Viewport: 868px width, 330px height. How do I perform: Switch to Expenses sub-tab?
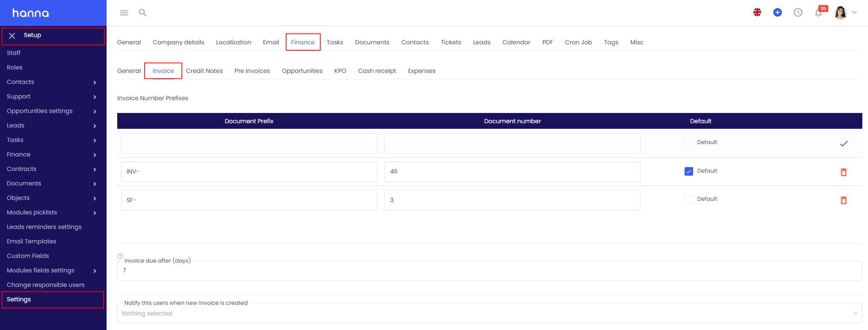pyautogui.click(x=422, y=71)
